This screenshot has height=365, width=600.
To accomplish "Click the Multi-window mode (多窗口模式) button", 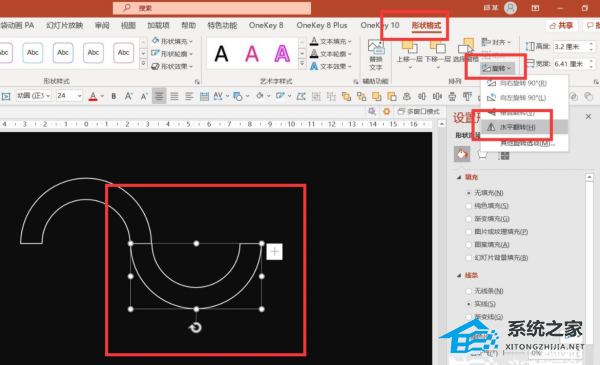I will click(419, 111).
